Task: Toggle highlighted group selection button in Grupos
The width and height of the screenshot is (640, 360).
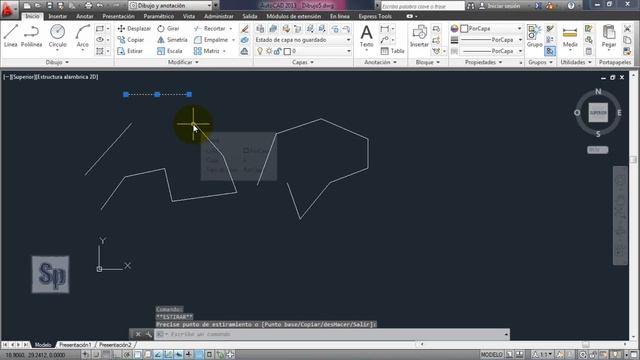Action: [550, 51]
